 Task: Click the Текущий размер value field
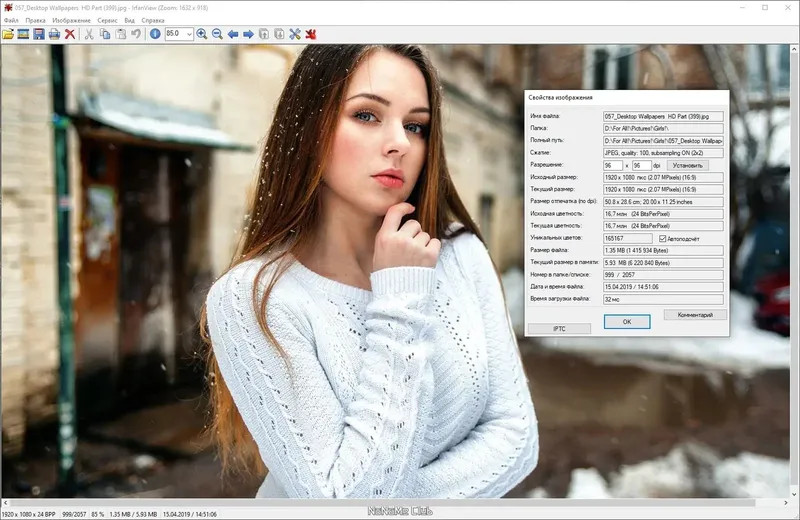point(663,189)
